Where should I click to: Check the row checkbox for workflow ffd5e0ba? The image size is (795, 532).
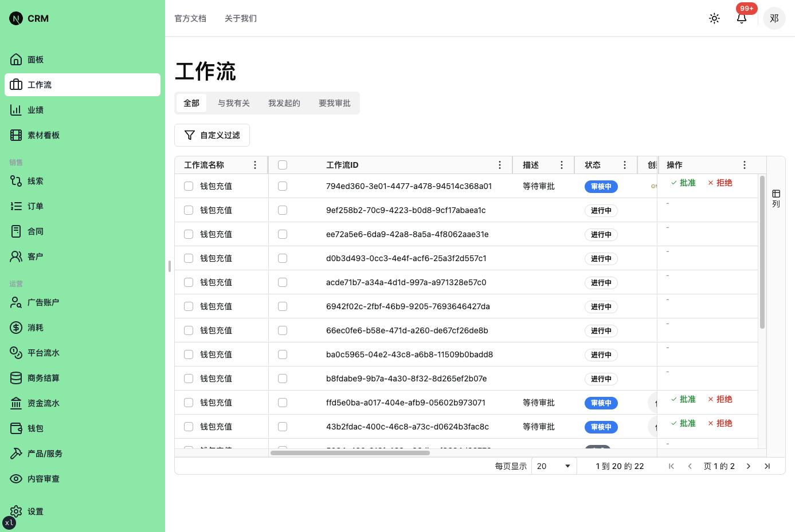click(283, 402)
